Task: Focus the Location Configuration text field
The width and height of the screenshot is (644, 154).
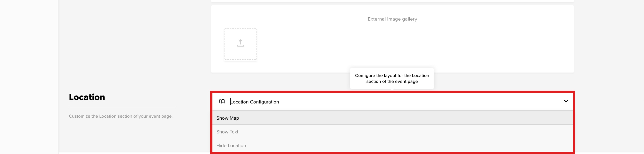Action: pos(392,102)
